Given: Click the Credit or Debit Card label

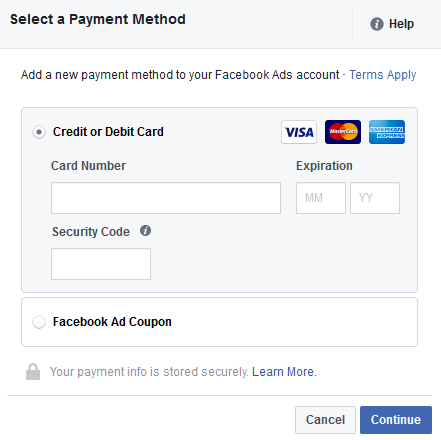Looking at the screenshot, I should (x=108, y=132).
